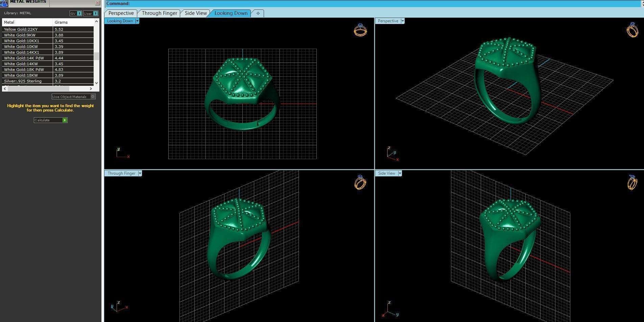Click the Calculate button
Viewport: 644px width, 322px height.
click(51, 120)
